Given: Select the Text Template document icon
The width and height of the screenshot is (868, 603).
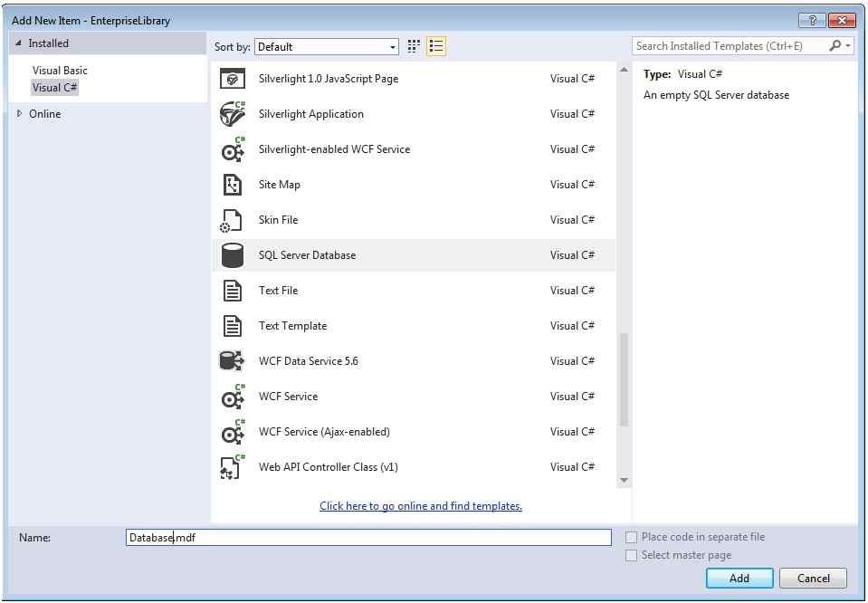Looking at the screenshot, I should pyautogui.click(x=232, y=325).
